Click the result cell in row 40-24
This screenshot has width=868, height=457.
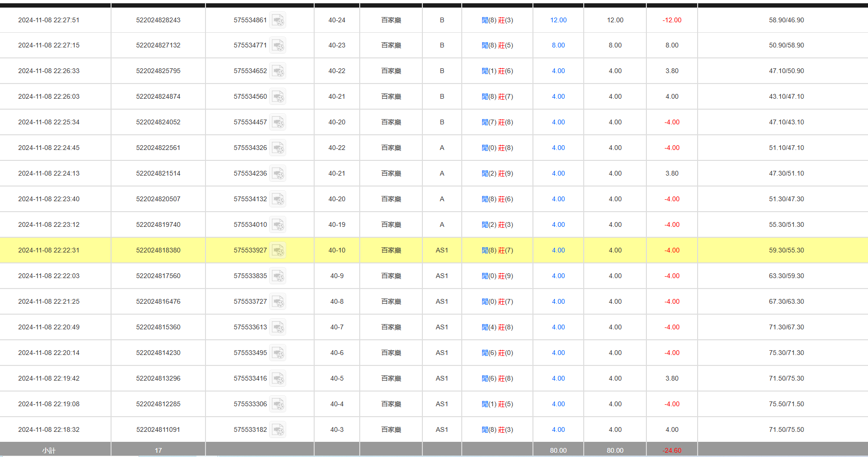click(497, 20)
